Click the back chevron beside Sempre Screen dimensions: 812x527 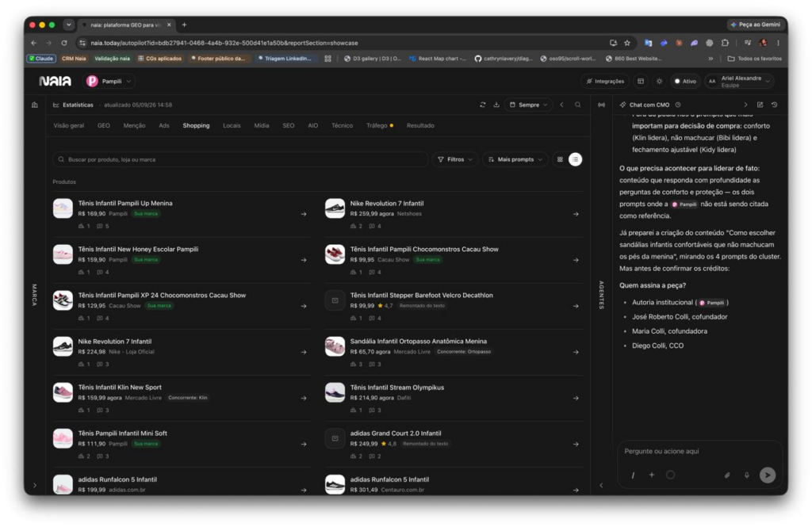click(x=562, y=105)
